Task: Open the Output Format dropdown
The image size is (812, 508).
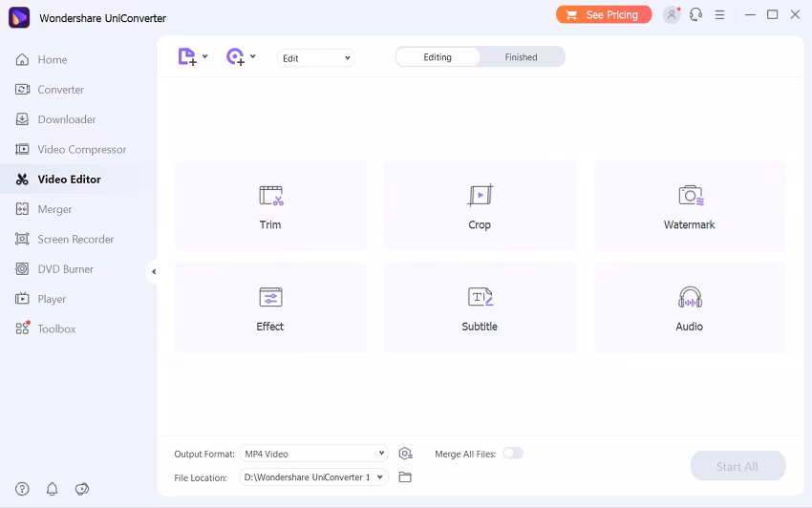Action: click(314, 454)
